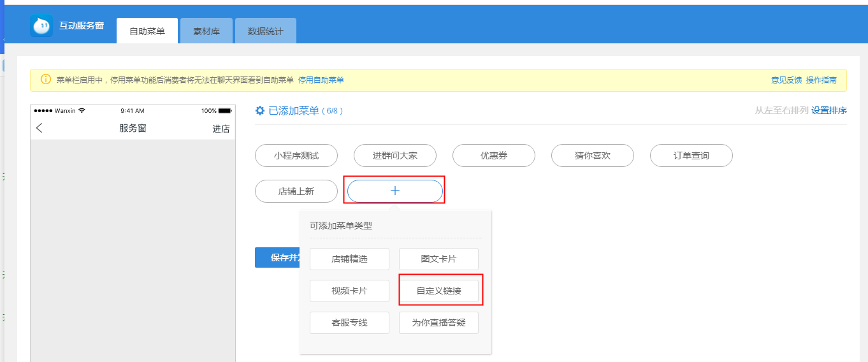Choose 为你直播答疑 menu type
The image size is (868, 362).
coord(438,322)
